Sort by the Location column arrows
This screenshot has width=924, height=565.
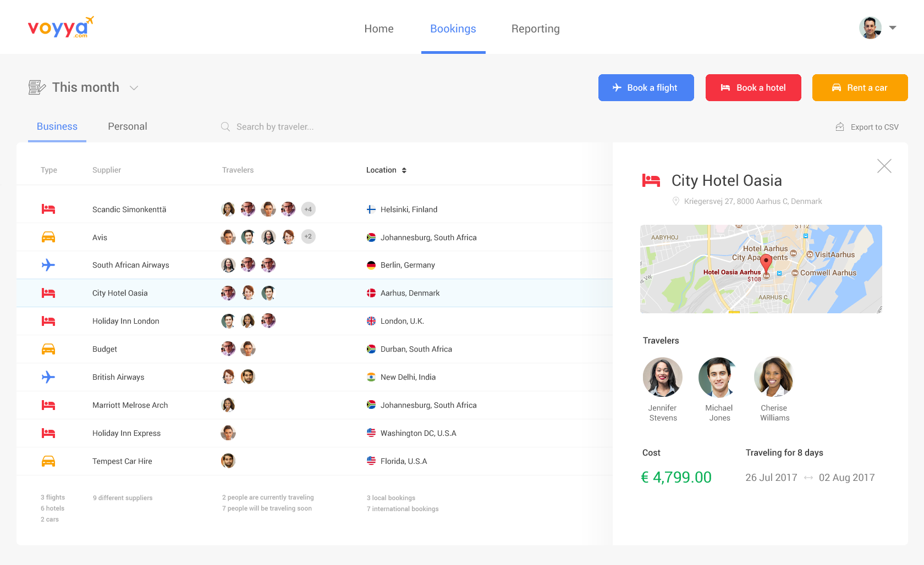point(404,170)
